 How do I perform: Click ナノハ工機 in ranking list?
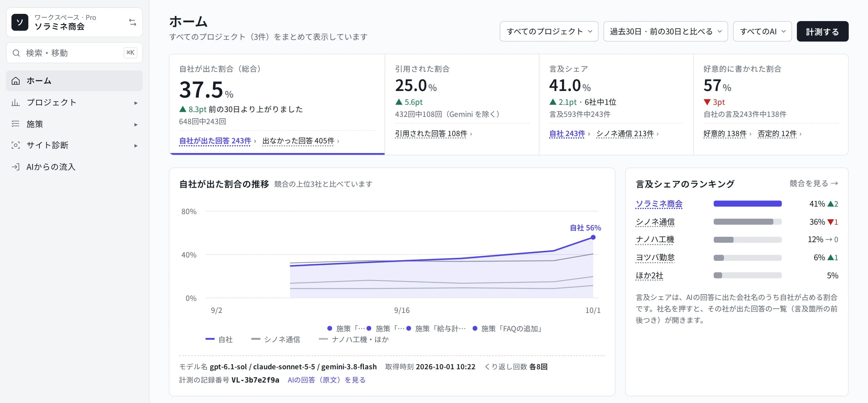click(x=655, y=239)
